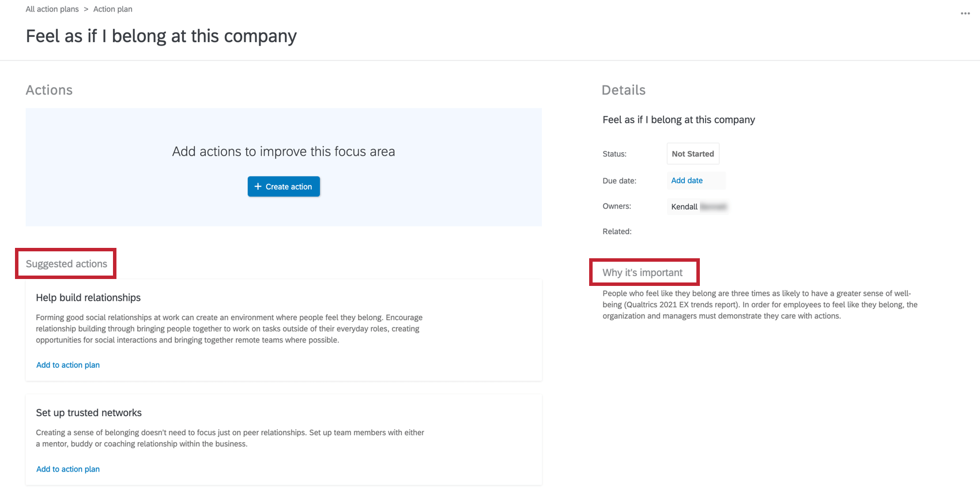Click the Related label in Details
This screenshot has height=490, width=980.
point(617,231)
